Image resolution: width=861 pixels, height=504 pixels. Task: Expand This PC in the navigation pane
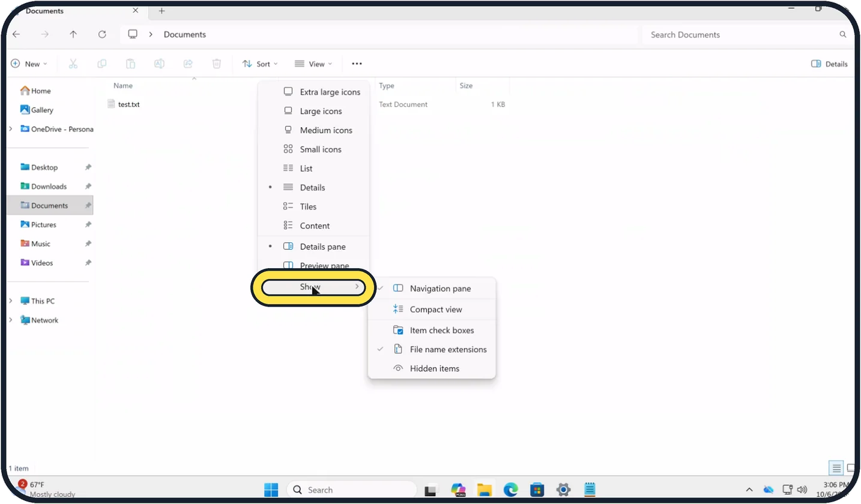pos(11,301)
